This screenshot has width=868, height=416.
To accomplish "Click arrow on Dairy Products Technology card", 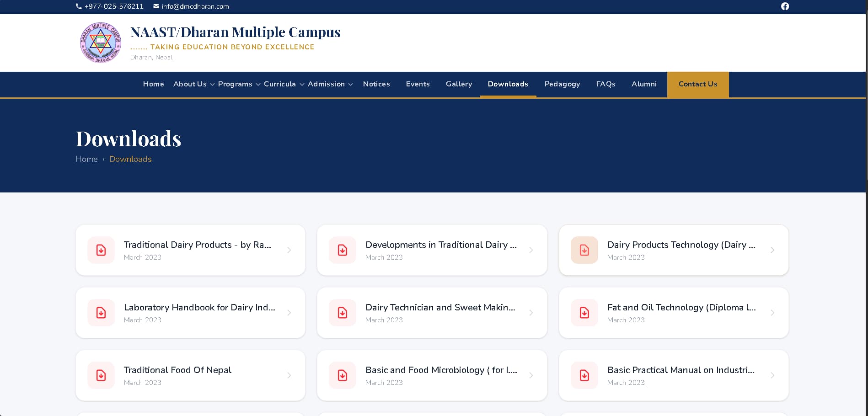I will pyautogui.click(x=772, y=250).
